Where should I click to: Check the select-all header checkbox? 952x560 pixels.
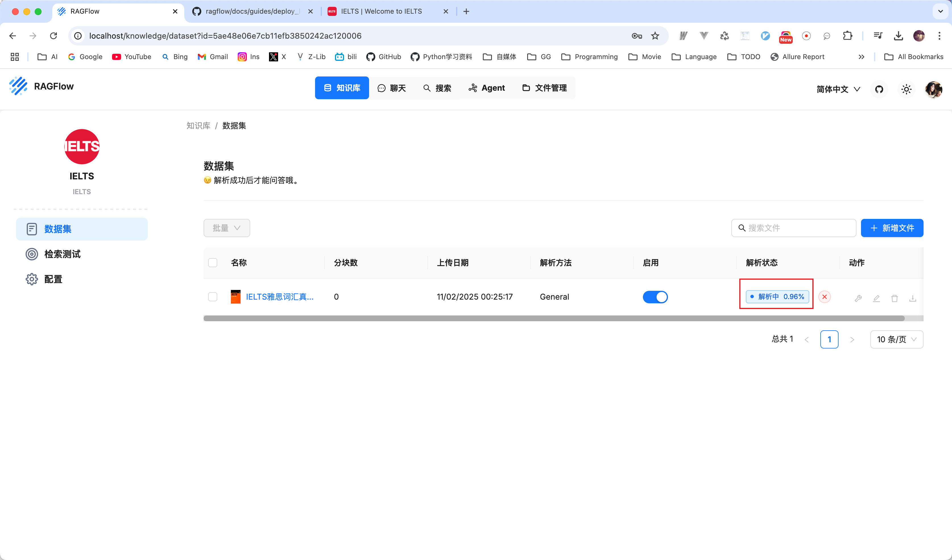[213, 262]
